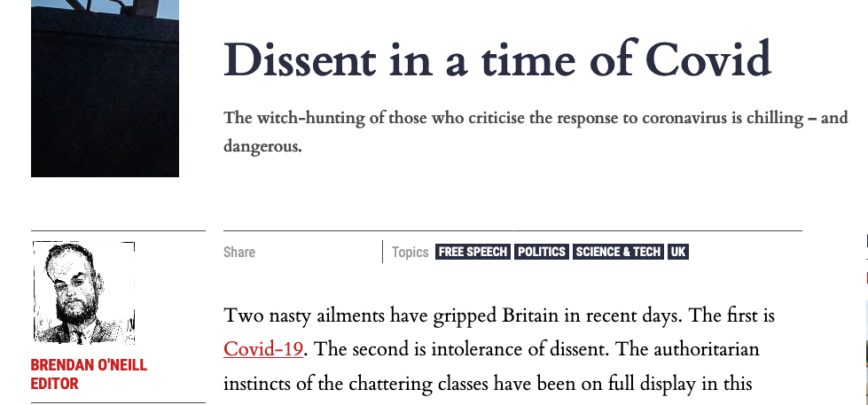Click the subheading about witch-hunting critics

[x=536, y=132]
